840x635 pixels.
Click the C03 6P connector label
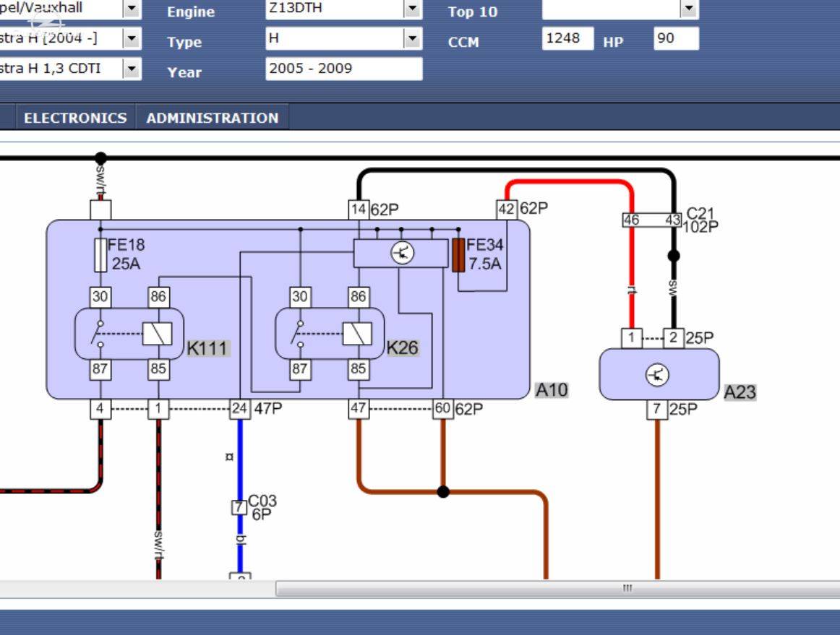coord(262,508)
